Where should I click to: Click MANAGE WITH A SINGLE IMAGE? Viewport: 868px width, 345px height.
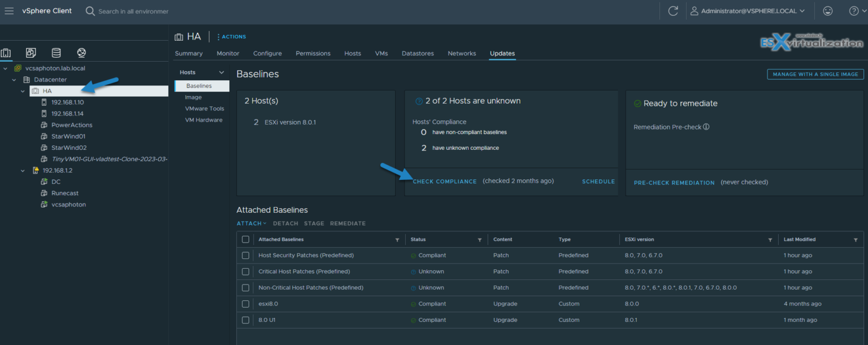point(815,74)
